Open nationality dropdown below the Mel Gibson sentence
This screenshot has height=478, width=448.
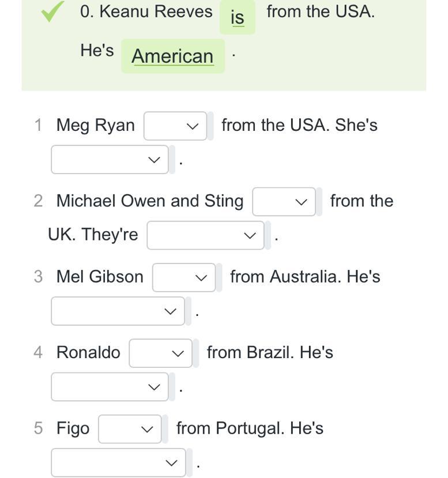pos(118,311)
